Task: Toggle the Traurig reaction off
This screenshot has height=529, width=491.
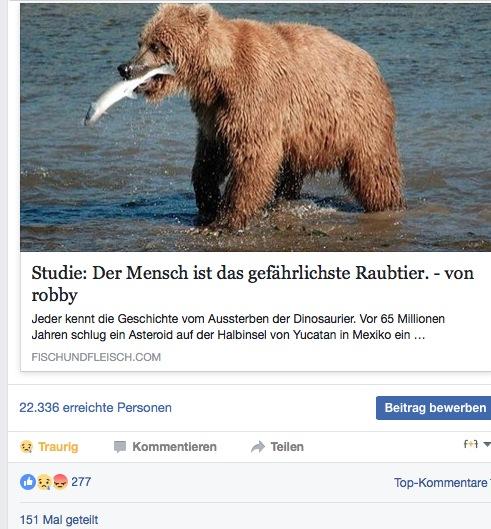Action: coord(49,447)
